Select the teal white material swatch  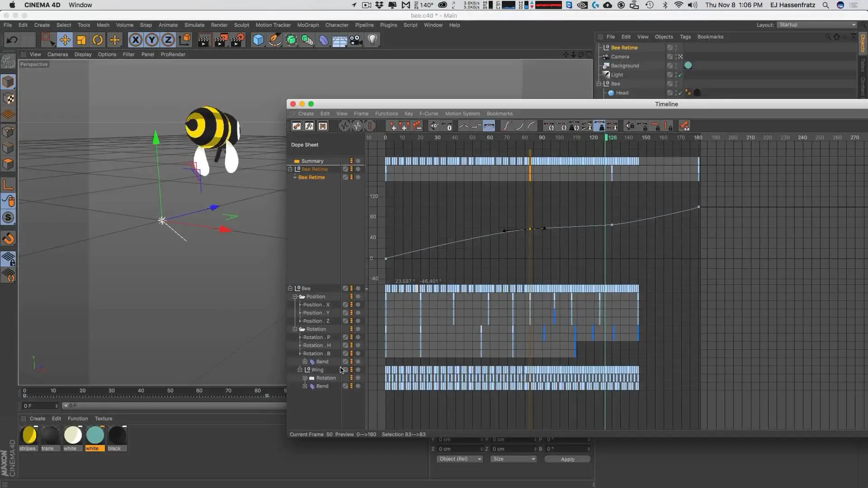(95, 438)
